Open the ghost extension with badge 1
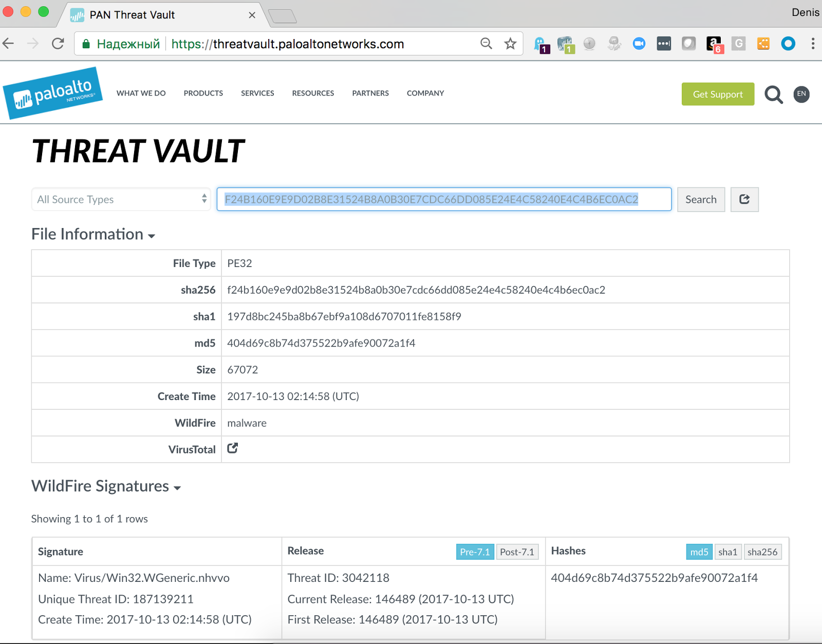 point(541,45)
